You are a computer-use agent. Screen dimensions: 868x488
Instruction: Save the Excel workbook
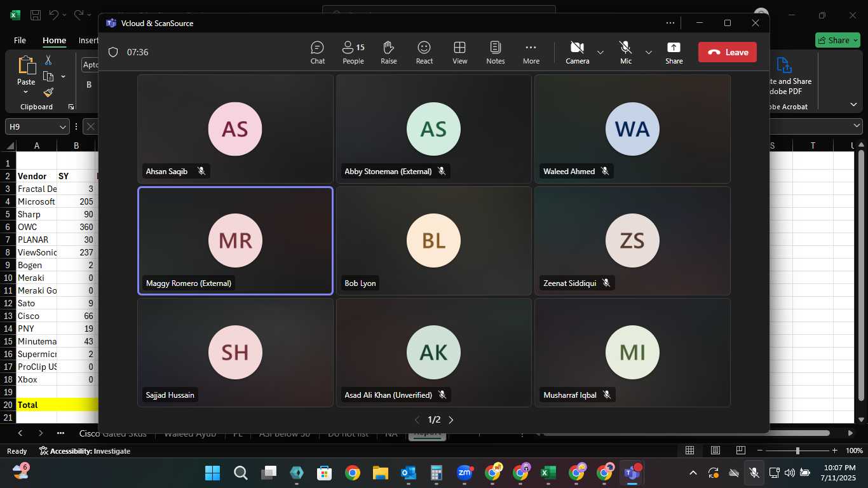[36, 15]
